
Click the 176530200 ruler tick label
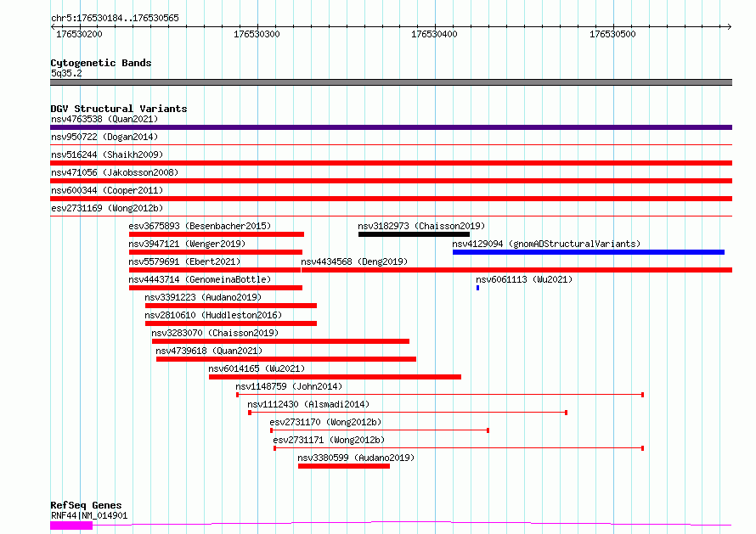[x=79, y=34]
